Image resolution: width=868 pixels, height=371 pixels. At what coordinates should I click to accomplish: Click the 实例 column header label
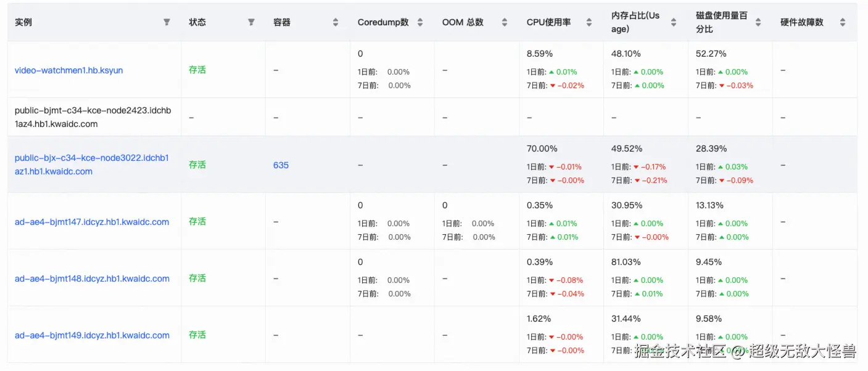tap(23, 22)
